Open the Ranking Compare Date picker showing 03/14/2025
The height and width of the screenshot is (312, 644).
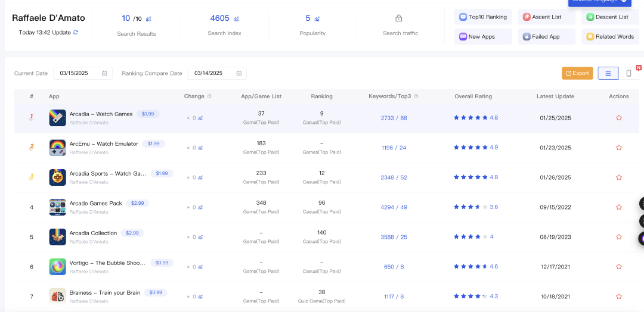click(x=217, y=73)
